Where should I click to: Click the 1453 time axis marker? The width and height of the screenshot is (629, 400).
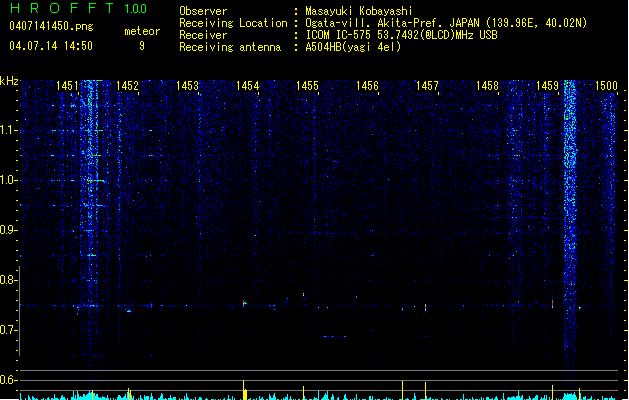tap(187, 86)
